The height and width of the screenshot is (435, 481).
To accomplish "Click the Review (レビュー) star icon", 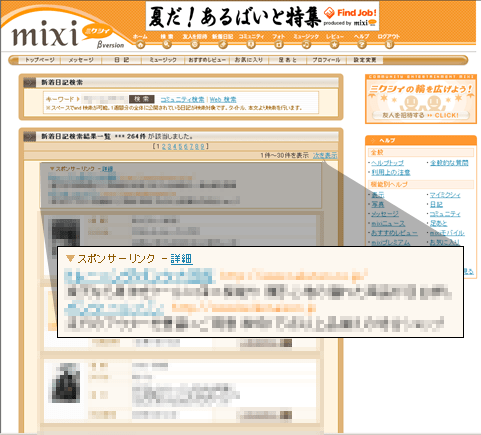I will [334, 44].
